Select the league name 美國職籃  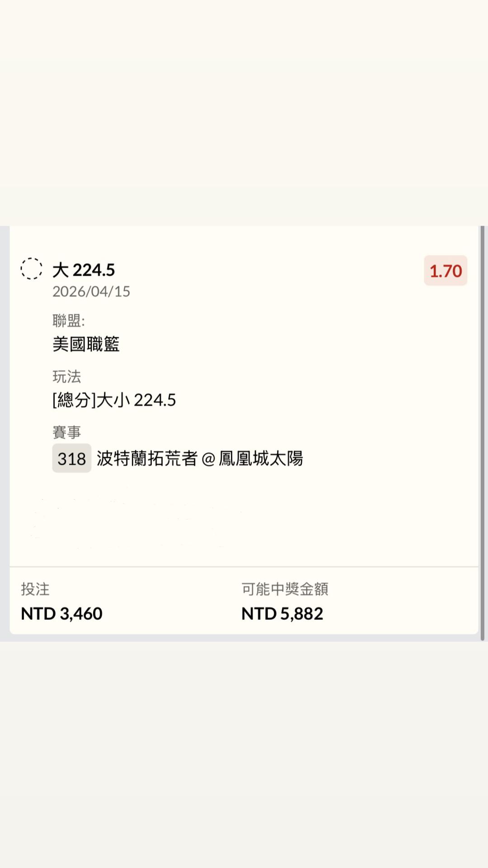86,344
